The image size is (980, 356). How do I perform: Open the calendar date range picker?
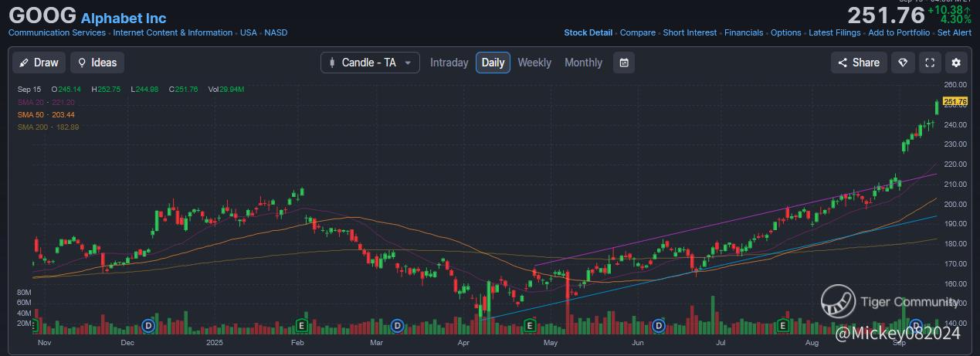[x=624, y=63]
